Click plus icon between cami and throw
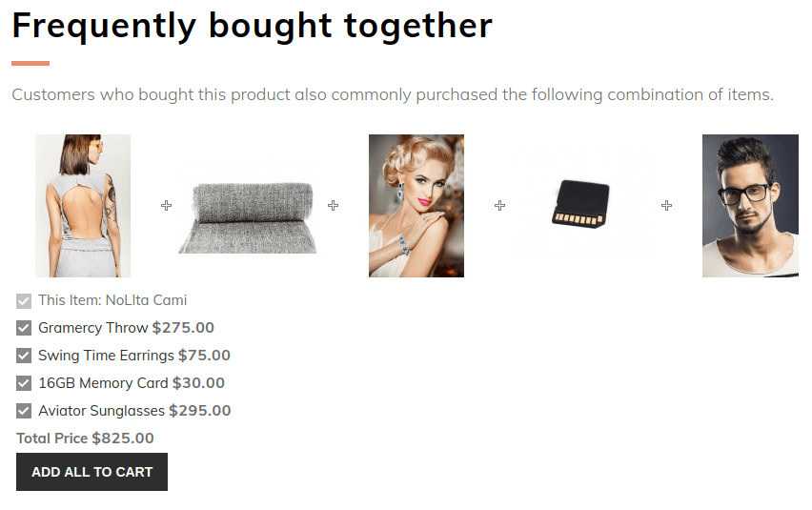Screen dimensions: 812x510 tap(166, 206)
